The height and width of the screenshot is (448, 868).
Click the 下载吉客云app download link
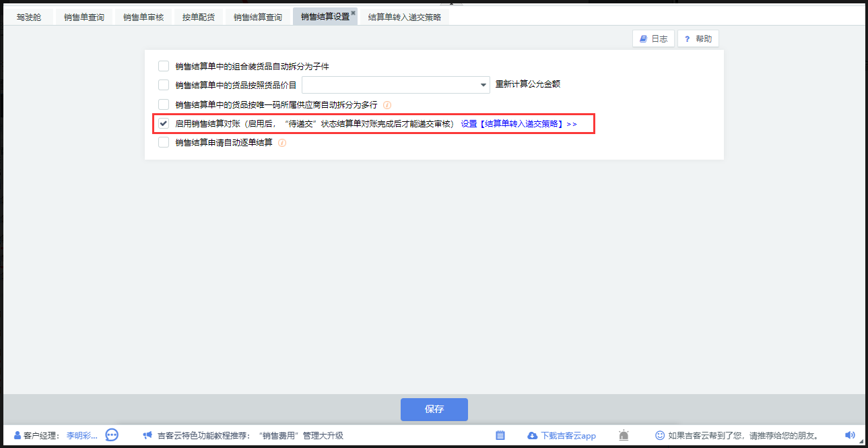coord(562,435)
